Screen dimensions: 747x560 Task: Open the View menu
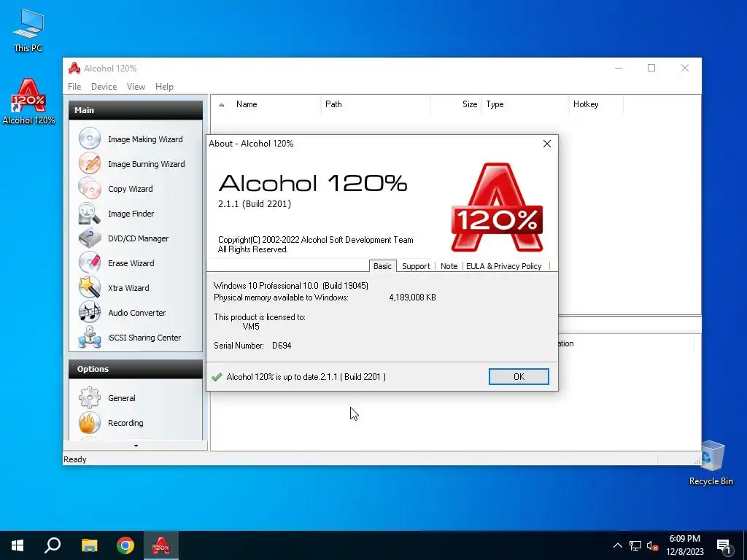tap(136, 87)
